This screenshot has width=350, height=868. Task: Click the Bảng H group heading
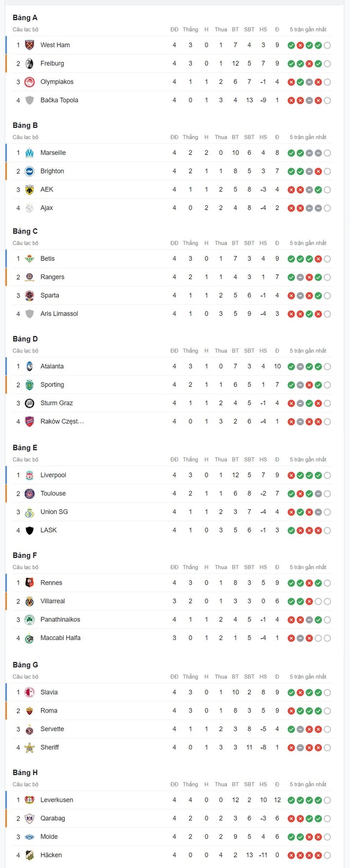(25, 773)
